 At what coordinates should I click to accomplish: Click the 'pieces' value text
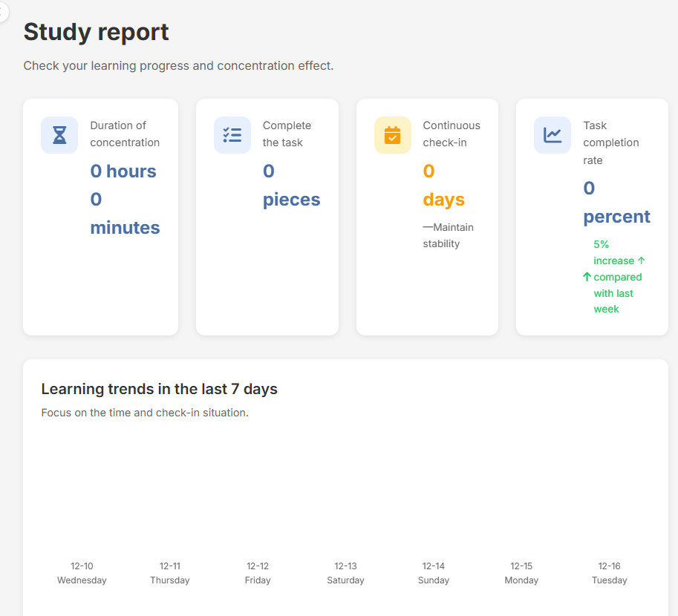pyautogui.click(x=291, y=200)
